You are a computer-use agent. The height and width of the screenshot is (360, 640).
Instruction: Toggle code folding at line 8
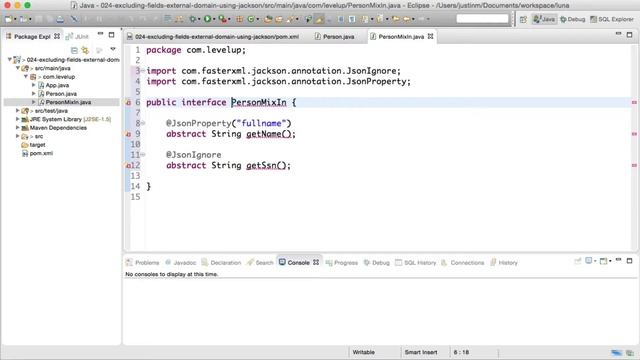pyautogui.click(x=143, y=123)
